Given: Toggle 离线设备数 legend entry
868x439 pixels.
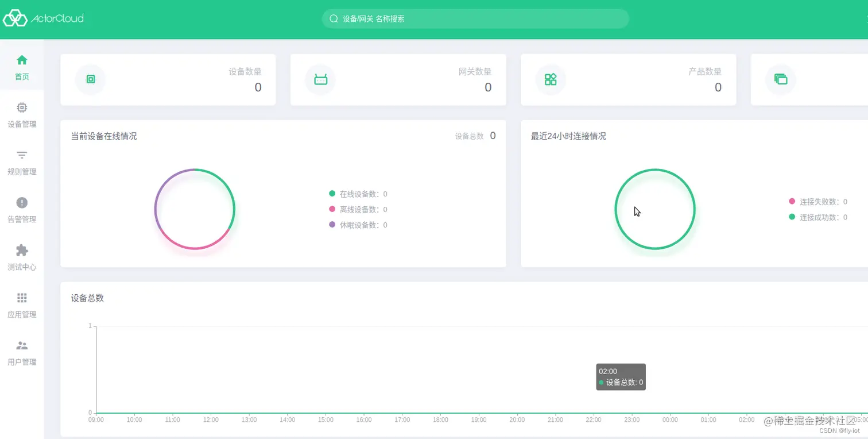Looking at the screenshot, I should [358, 209].
